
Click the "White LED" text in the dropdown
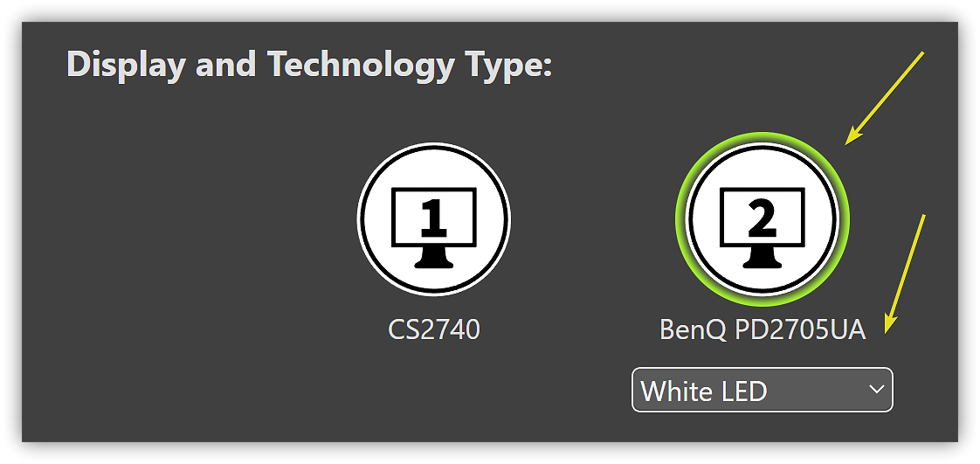[704, 391]
